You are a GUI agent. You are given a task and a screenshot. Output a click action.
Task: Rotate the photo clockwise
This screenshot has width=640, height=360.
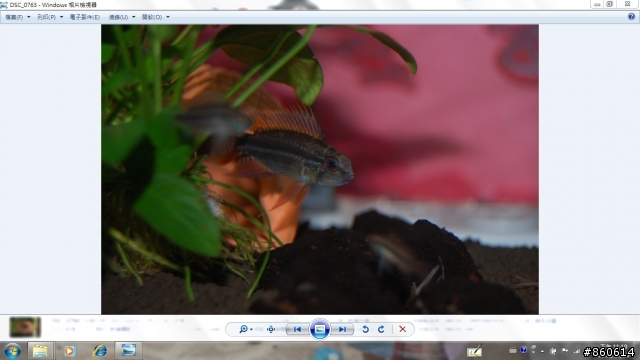(x=381, y=329)
